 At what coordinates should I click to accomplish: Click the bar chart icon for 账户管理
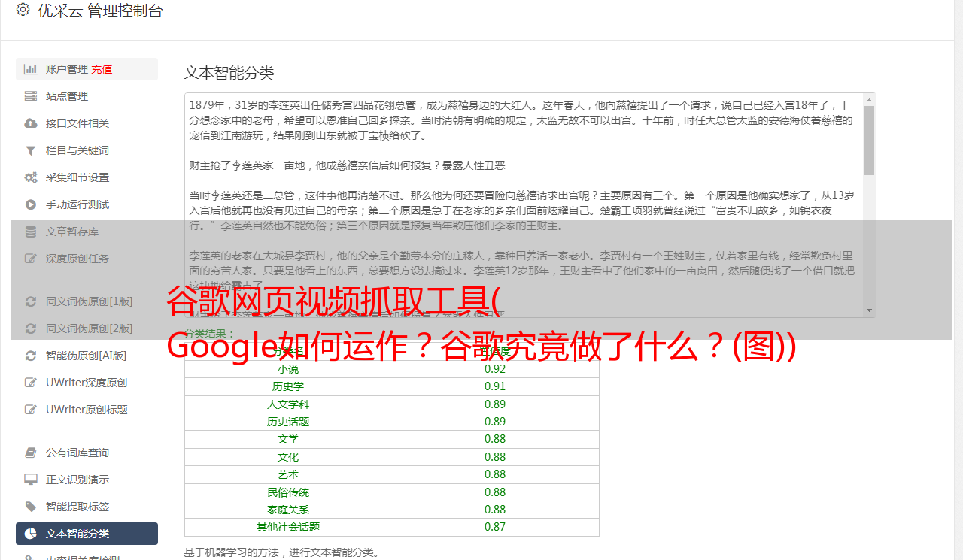click(x=31, y=69)
